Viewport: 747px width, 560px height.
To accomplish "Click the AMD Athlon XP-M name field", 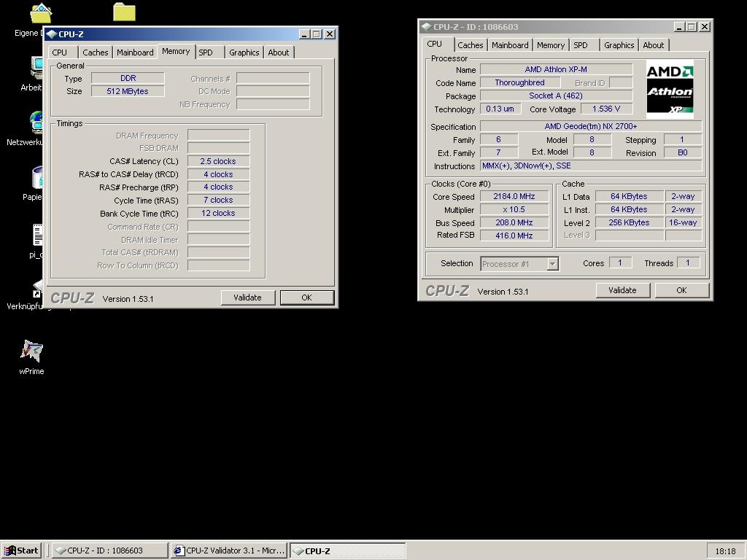I will [x=556, y=69].
